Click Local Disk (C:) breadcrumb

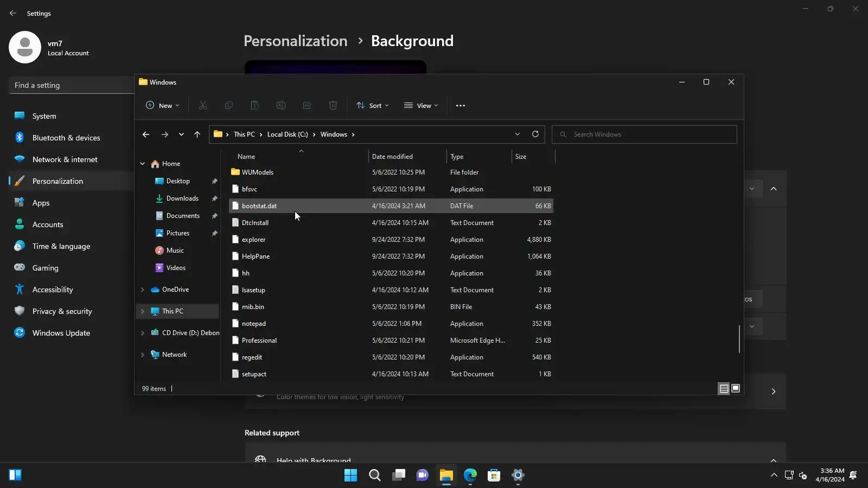click(288, 134)
